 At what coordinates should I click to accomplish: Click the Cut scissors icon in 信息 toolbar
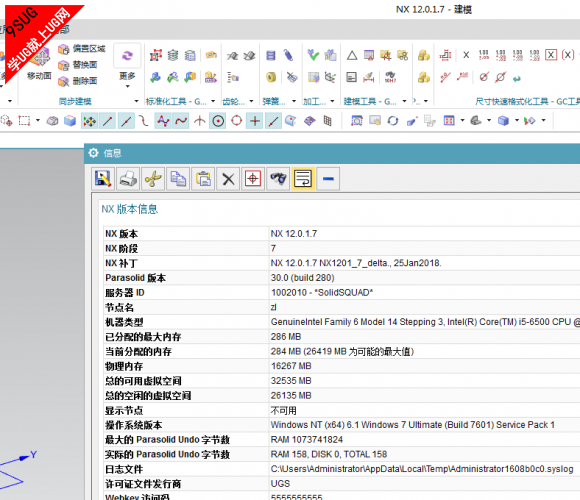click(x=153, y=179)
